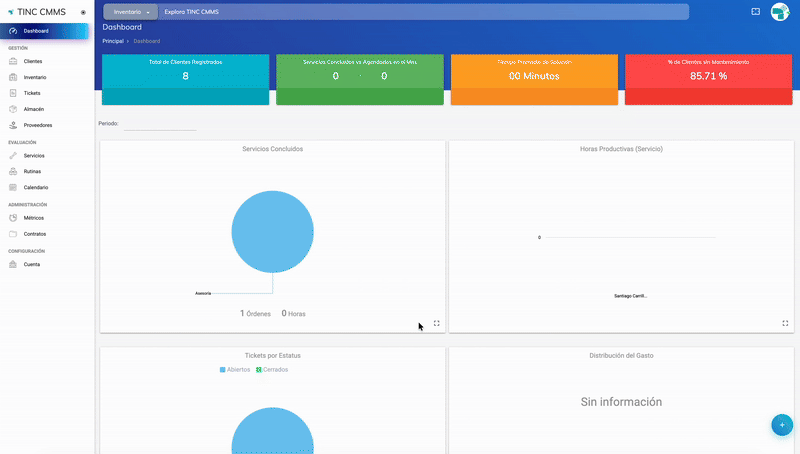Screen dimensions: 800x454
Task: Expand Servicios Concluidos chart to fullscreen
Action: pos(437,323)
